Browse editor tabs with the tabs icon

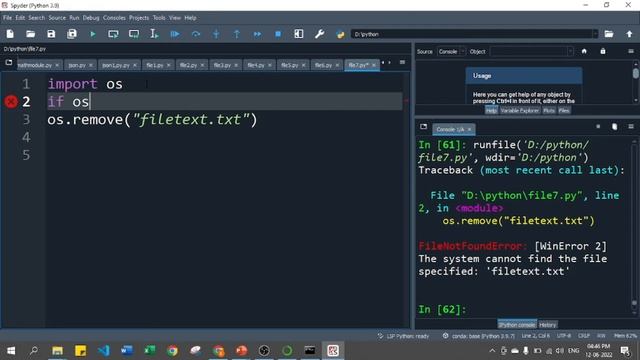[9, 62]
